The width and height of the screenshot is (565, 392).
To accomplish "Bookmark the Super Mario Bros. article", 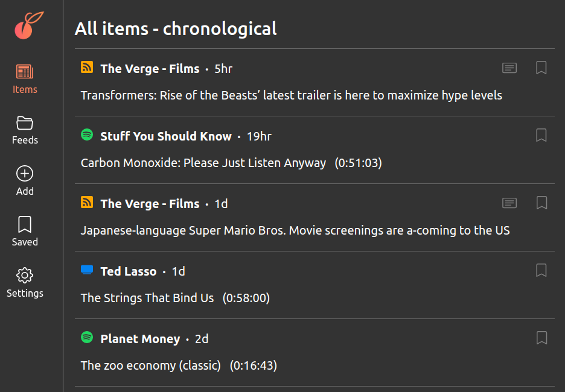I will [x=541, y=203].
